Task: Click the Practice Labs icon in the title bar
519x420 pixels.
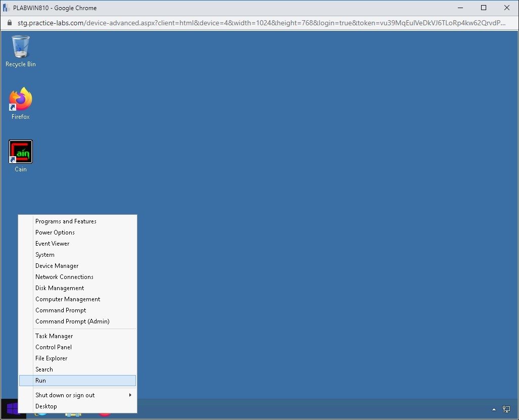Action: 6,7
